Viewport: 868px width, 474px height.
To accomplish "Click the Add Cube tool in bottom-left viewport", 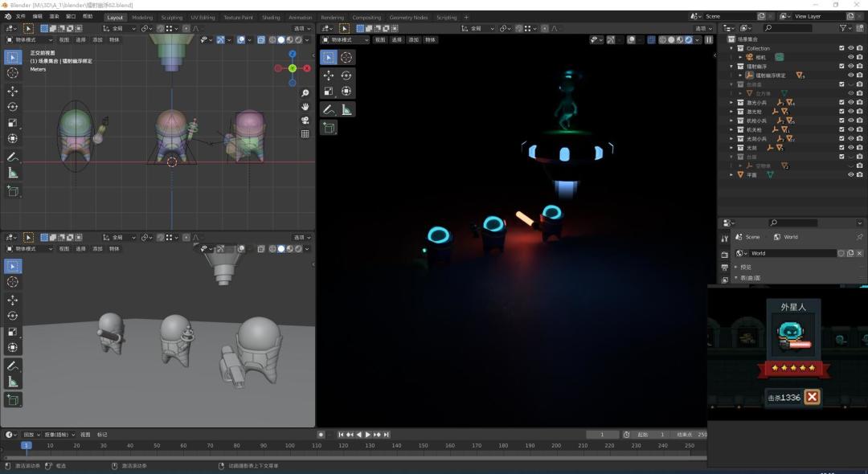I will tap(12, 399).
